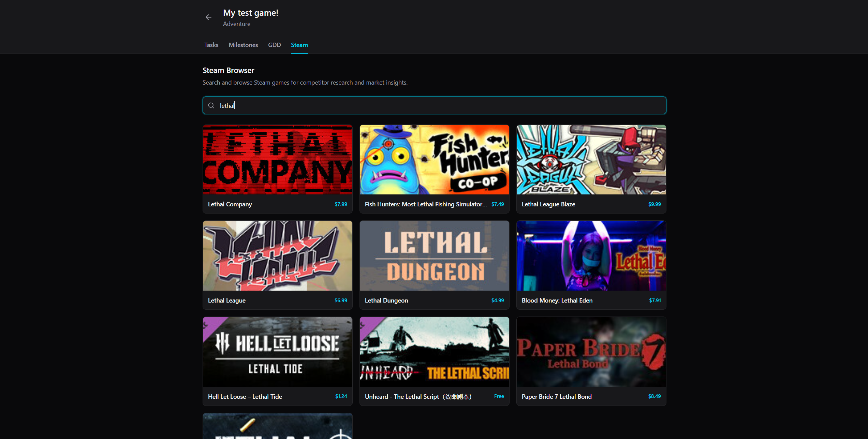Image resolution: width=868 pixels, height=439 pixels.
Task: Click the 'Paper Bride 7 Lethal Bond' title
Action: coord(557,397)
